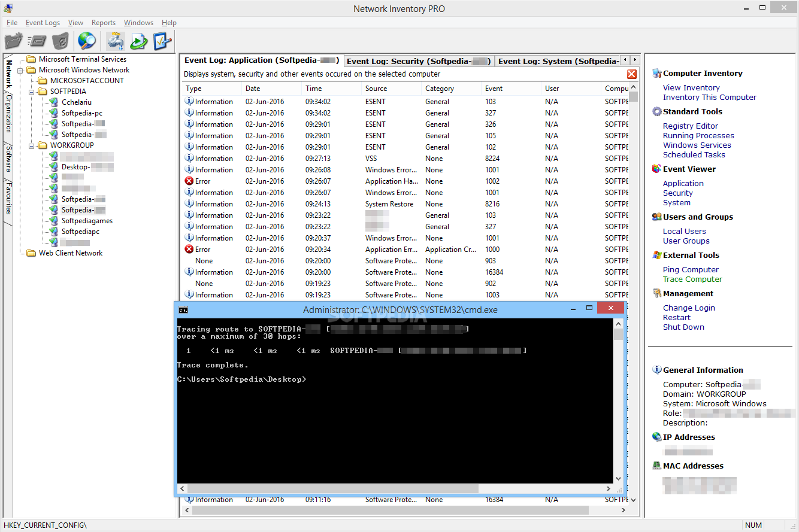
Task: Open the Local Users link
Action: click(684, 231)
